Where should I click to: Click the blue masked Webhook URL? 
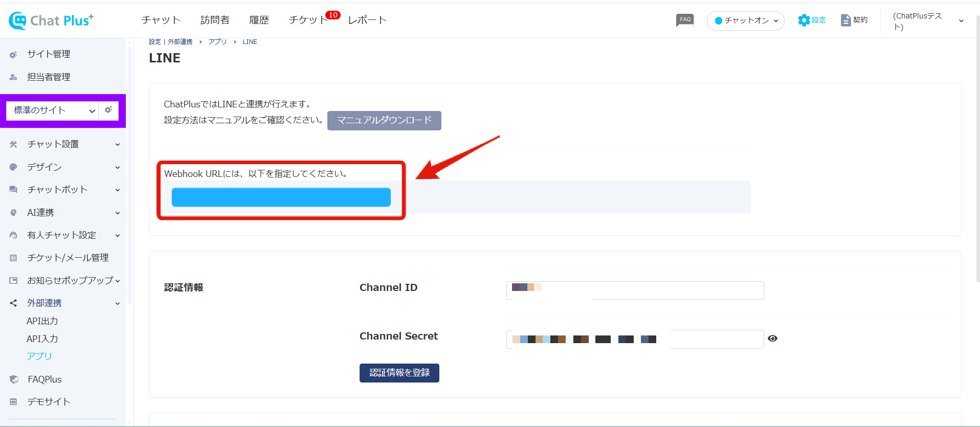281,197
